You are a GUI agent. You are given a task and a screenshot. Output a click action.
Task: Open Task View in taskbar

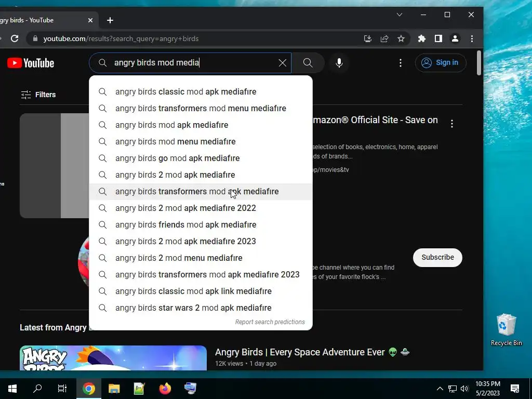point(62,389)
